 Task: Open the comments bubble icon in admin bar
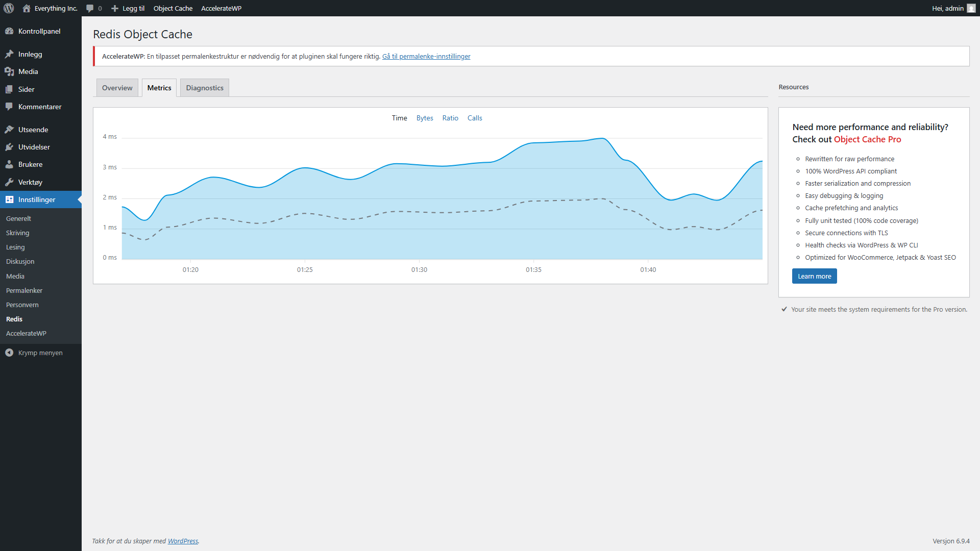(x=90, y=8)
